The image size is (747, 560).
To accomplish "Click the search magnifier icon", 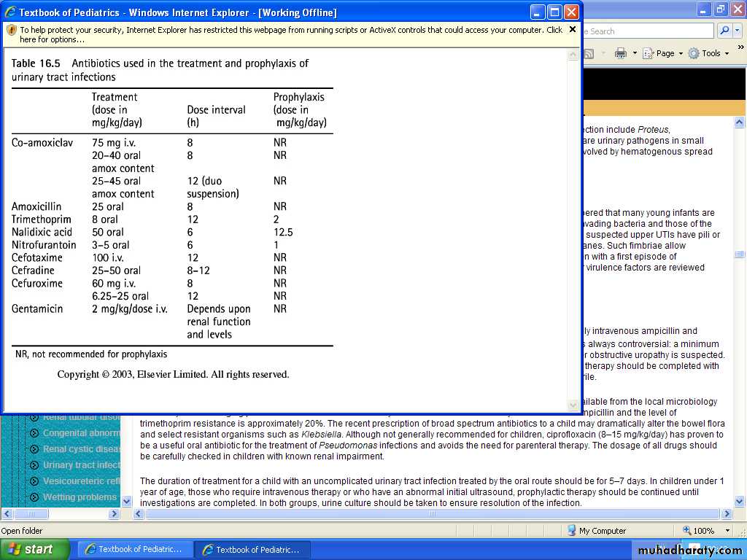I will [724, 31].
